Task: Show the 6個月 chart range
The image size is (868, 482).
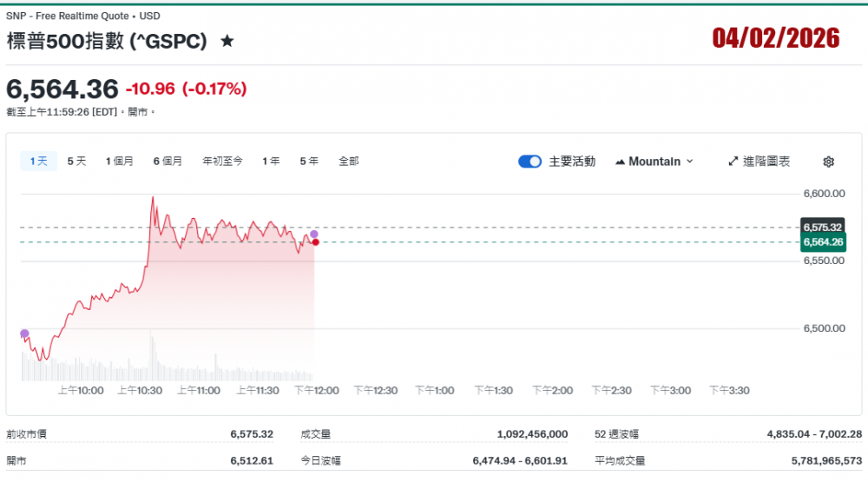Action: click(x=168, y=161)
